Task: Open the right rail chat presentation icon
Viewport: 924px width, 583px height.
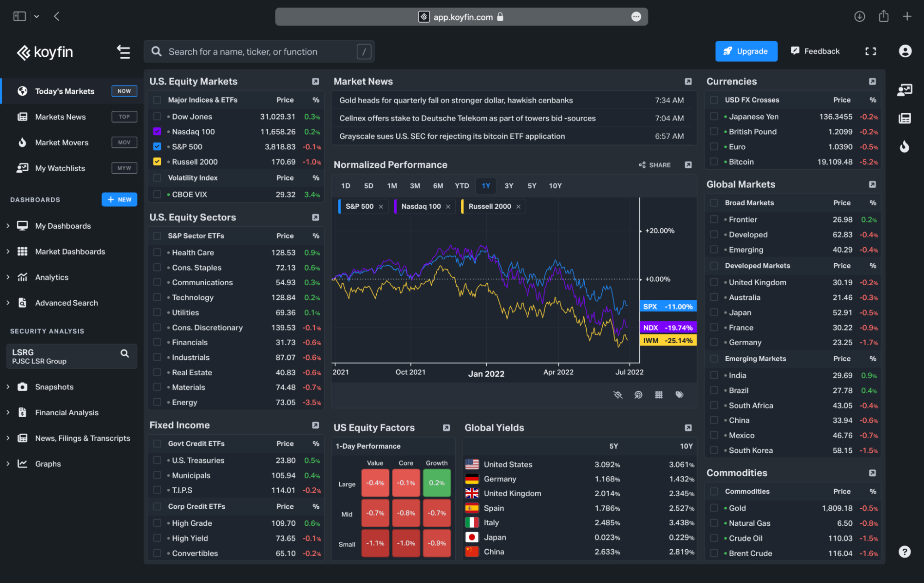Action: pyautogui.click(x=905, y=90)
